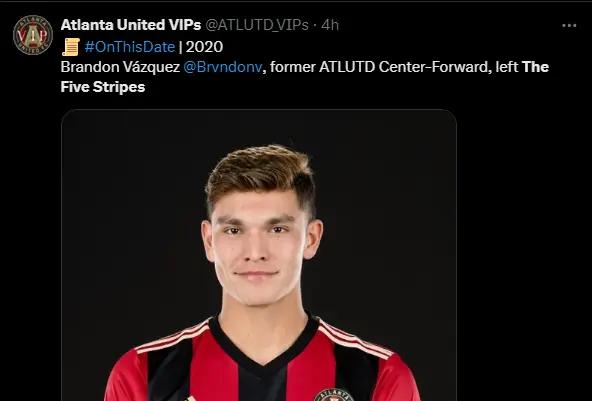
Task: Open the @Brvndonv mention
Action: (x=223, y=67)
